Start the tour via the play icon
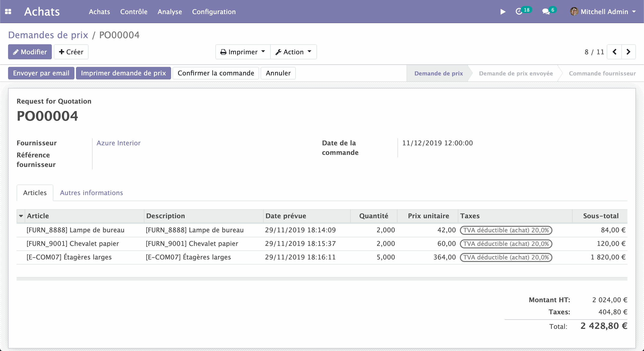The height and width of the screenshot is (351, 644). point(503,12)
